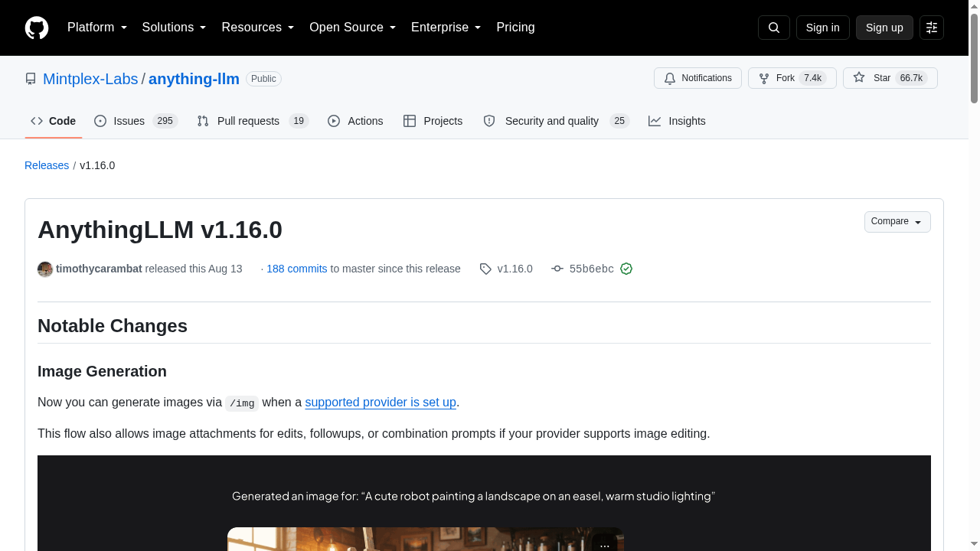Expand the Open Source menu

pyautogui.click(x=353, y=28)
